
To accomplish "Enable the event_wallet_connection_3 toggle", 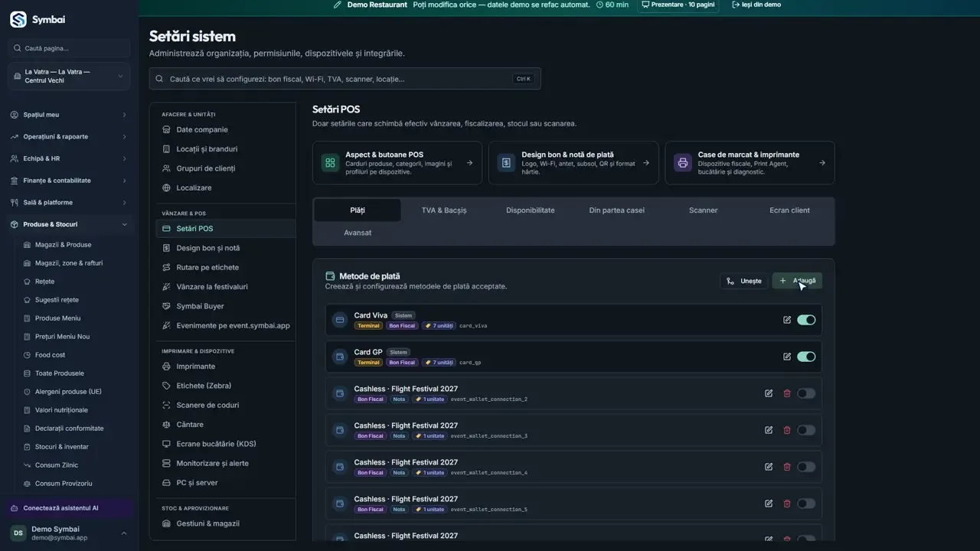I will (806, 430).
